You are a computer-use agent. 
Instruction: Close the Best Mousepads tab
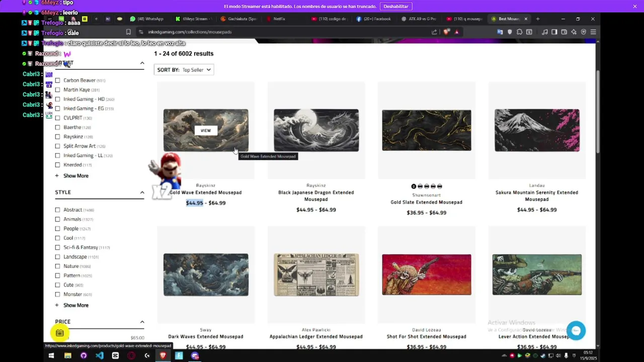click(526, 19)
